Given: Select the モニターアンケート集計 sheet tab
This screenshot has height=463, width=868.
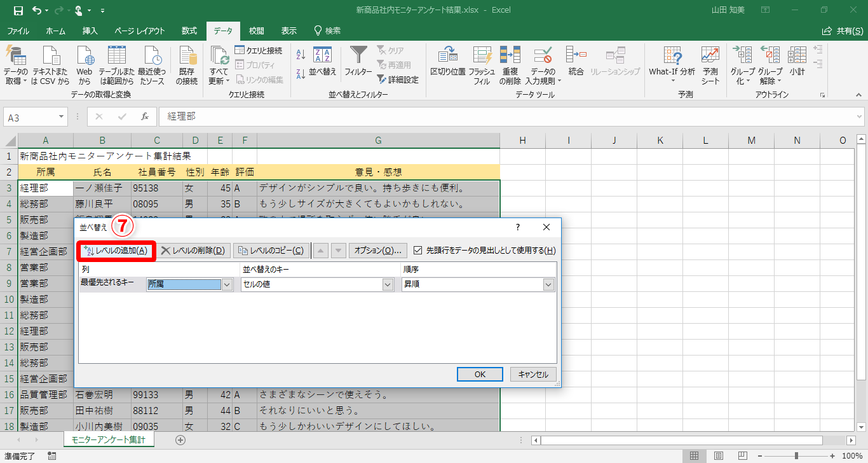Looking at the screenshot, I should coord(109,439).
